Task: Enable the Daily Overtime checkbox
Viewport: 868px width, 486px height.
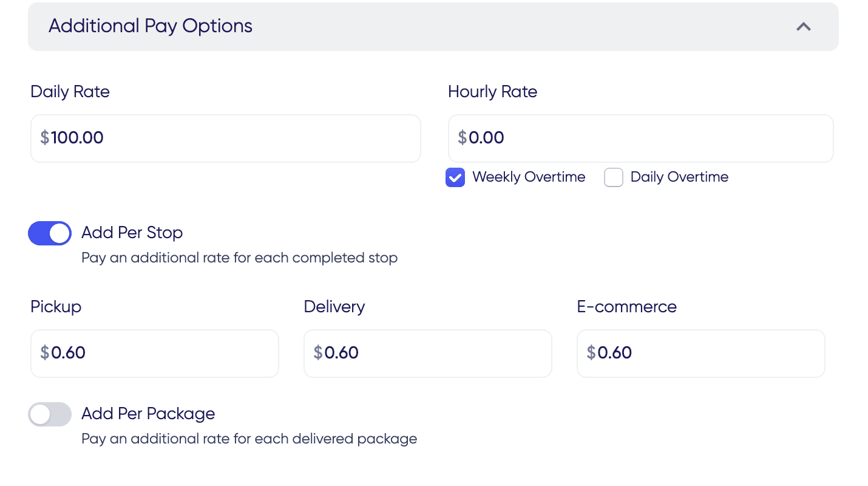Action: [x=614, y=177]
